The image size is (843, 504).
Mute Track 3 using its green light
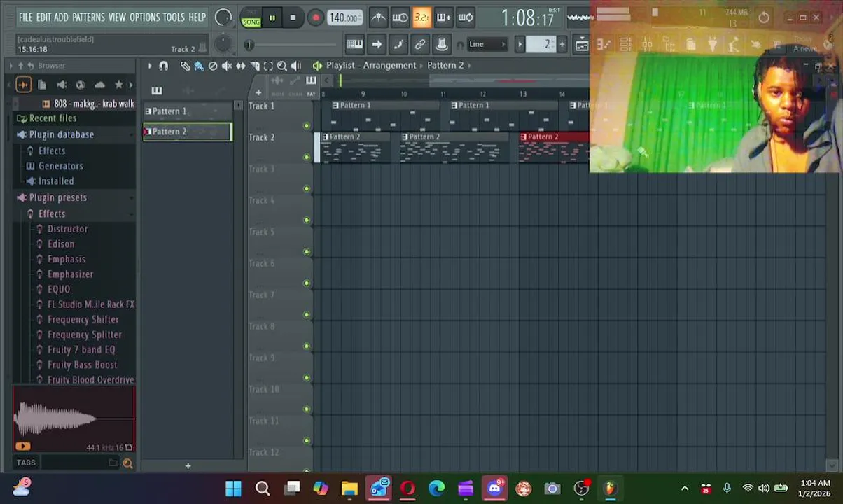306,188
